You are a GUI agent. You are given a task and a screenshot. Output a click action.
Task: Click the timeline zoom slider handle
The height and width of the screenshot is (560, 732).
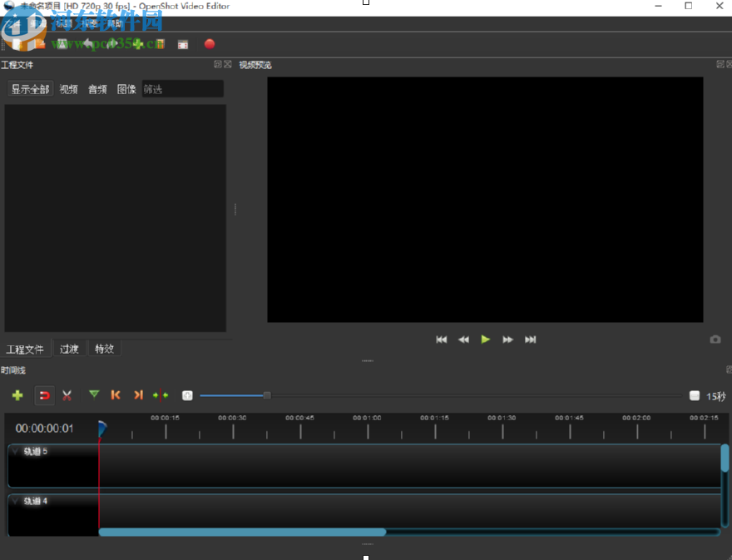tap(267, 395)
